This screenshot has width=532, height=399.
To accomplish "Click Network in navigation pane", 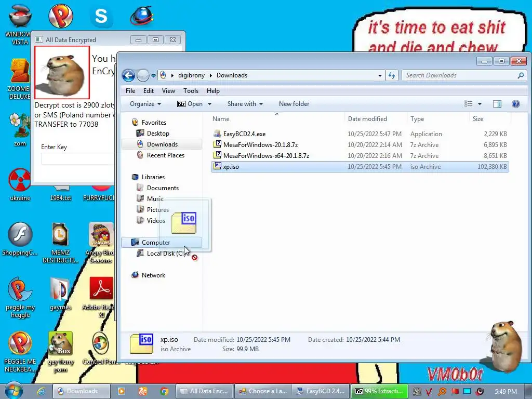I will 153,275.
